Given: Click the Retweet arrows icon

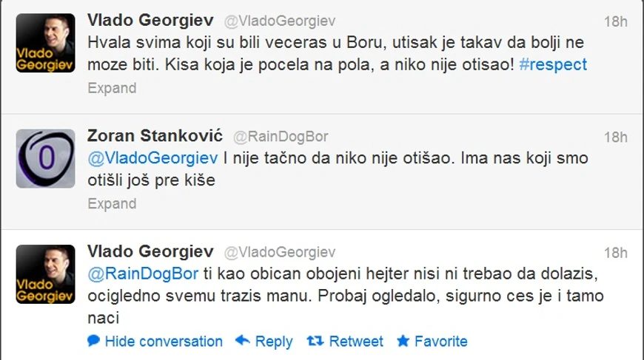Looking at the screenshot, I should (x=315, y=341).
